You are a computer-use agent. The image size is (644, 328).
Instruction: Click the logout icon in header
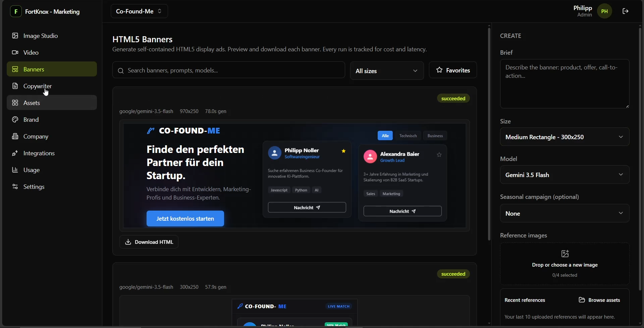tap(626, 11)
